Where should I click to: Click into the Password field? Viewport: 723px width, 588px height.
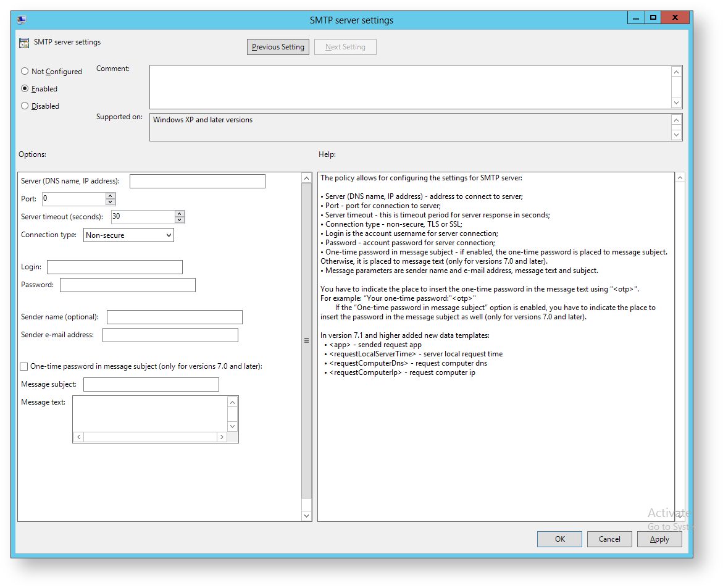pyautogui.click(x=127, y=285)
